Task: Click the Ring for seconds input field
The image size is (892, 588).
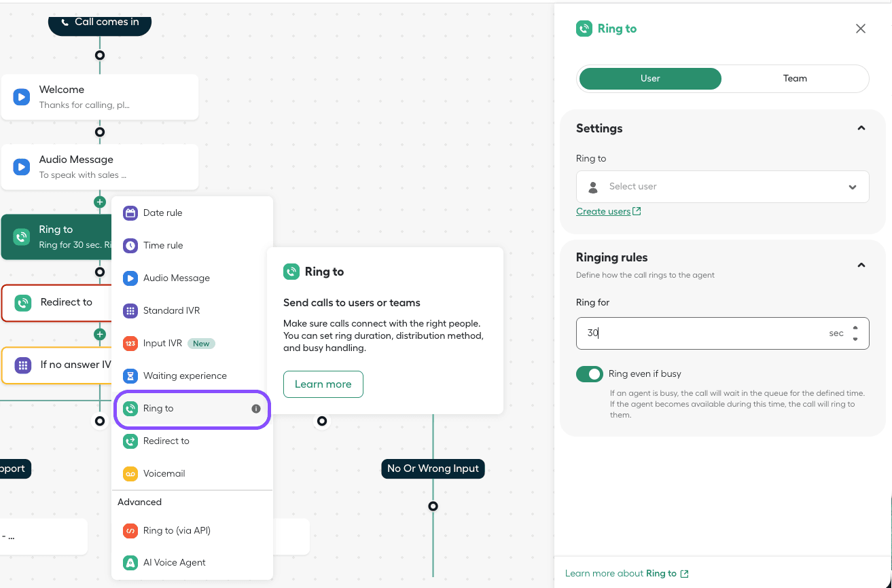Action: point(700,333)
